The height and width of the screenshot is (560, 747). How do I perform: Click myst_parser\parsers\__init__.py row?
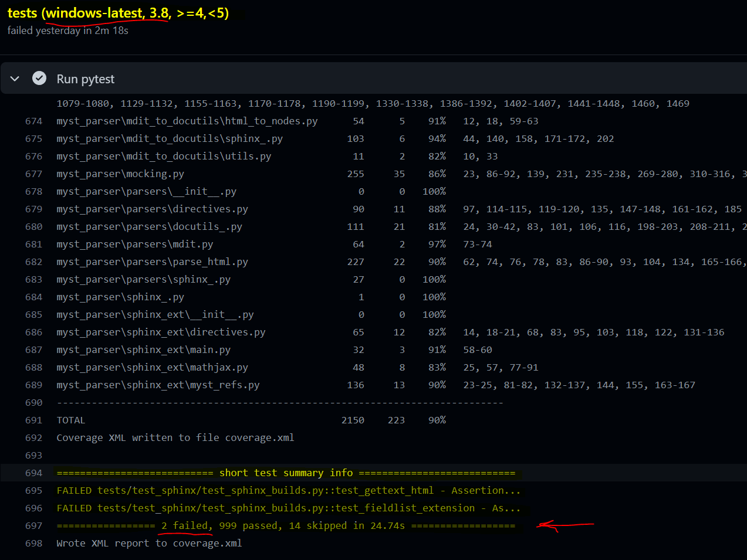click(x=373, y=192)
